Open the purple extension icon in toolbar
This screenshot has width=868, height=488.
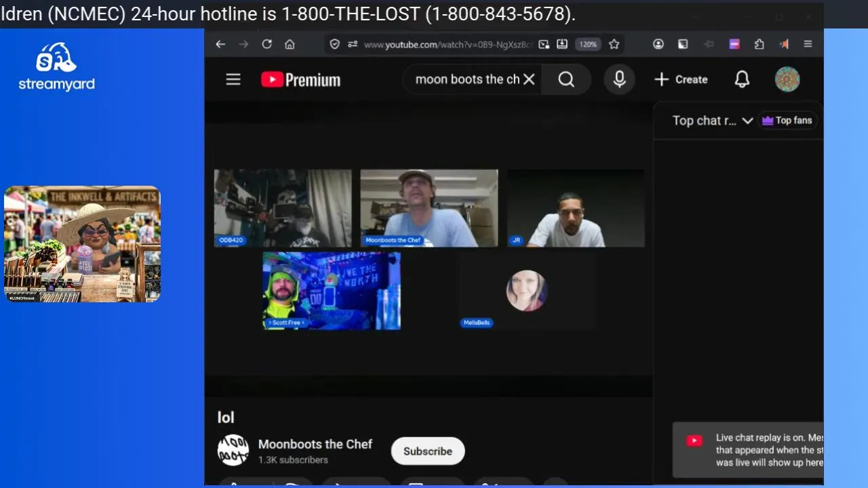[734, 44]
